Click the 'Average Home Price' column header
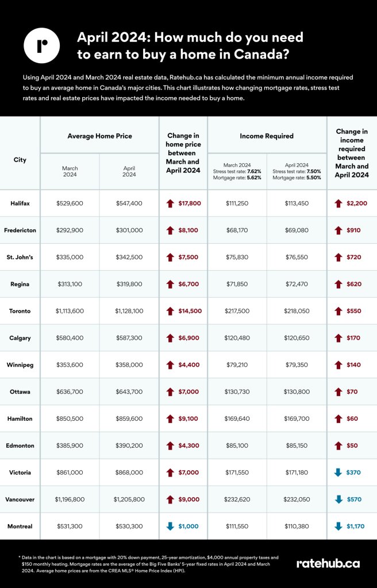 99,136
